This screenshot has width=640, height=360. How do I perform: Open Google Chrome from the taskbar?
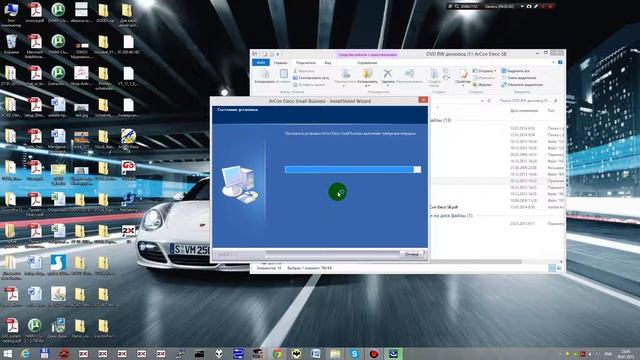click(x=277, y=353)
